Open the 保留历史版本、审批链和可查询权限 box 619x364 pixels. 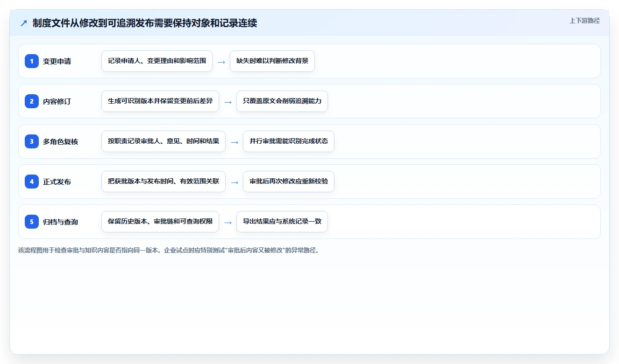click(x=160, y=222)
